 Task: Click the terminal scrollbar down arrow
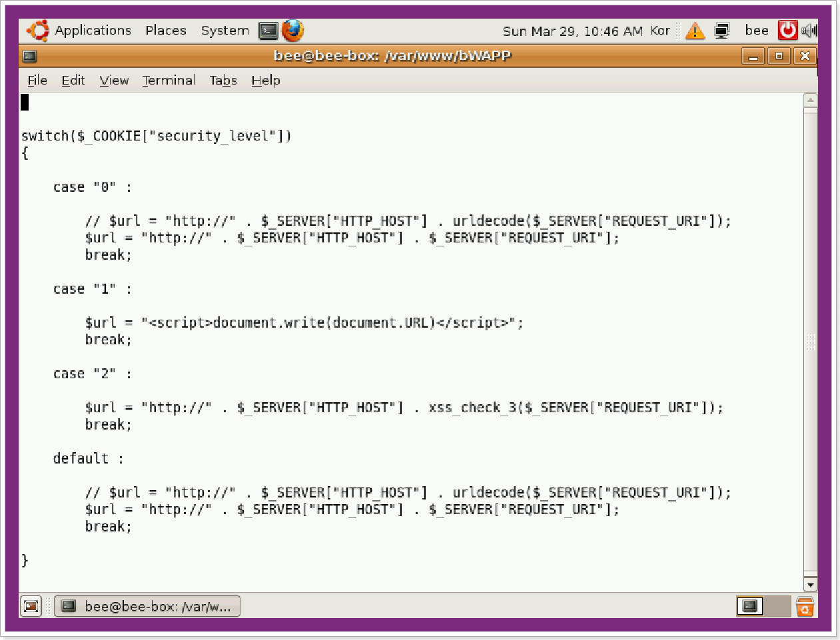[x=810, y=585]
